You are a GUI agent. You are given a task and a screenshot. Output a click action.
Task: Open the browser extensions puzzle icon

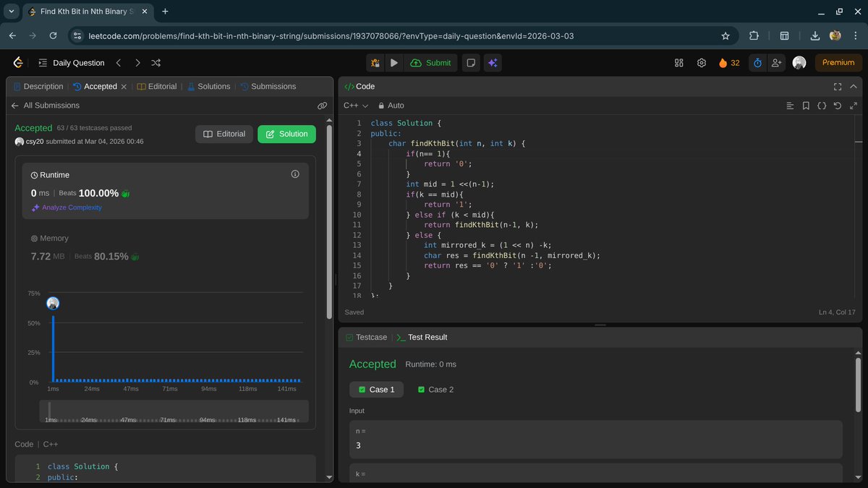point(754,35)
